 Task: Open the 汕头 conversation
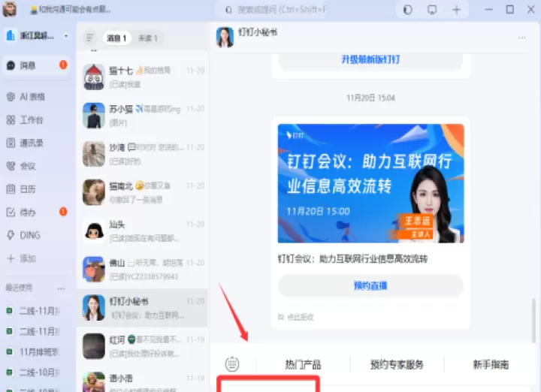tap(142, 231)
